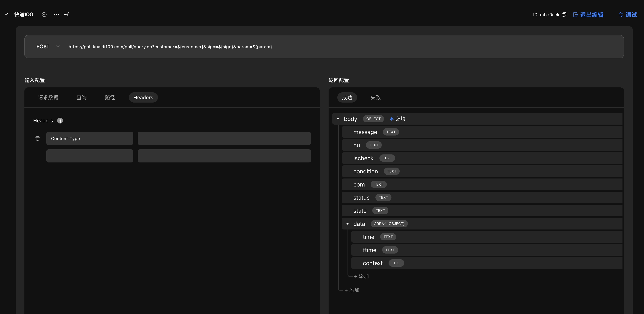Open the 路径 tab
644x314 pixels.
coord(110,97)
